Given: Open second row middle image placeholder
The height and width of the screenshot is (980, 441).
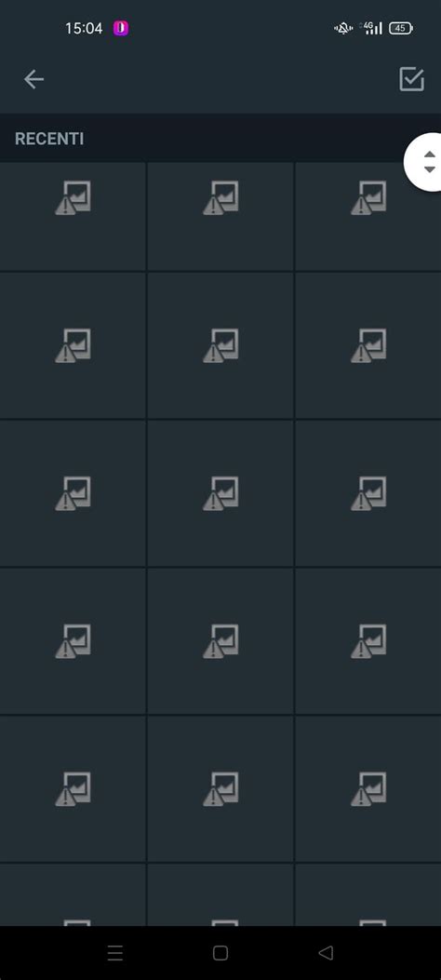Looking at the screenshot, I should click(220, 345).
